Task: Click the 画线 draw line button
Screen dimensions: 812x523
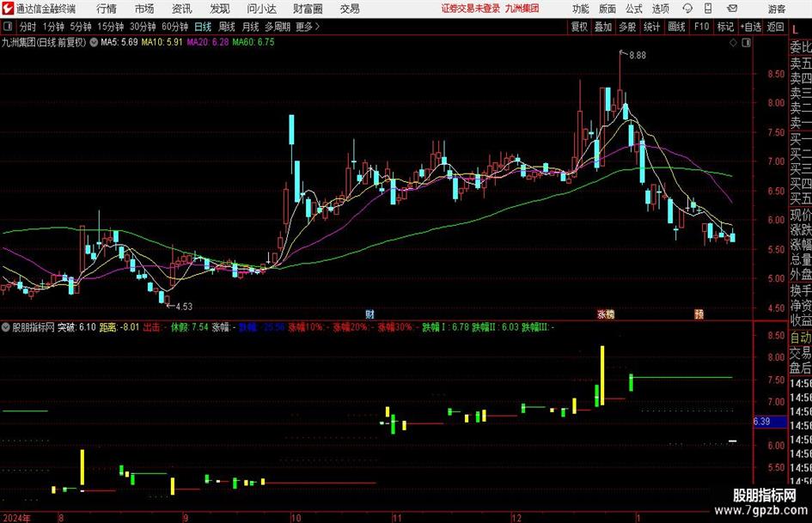Action: (x=676, y=27)
